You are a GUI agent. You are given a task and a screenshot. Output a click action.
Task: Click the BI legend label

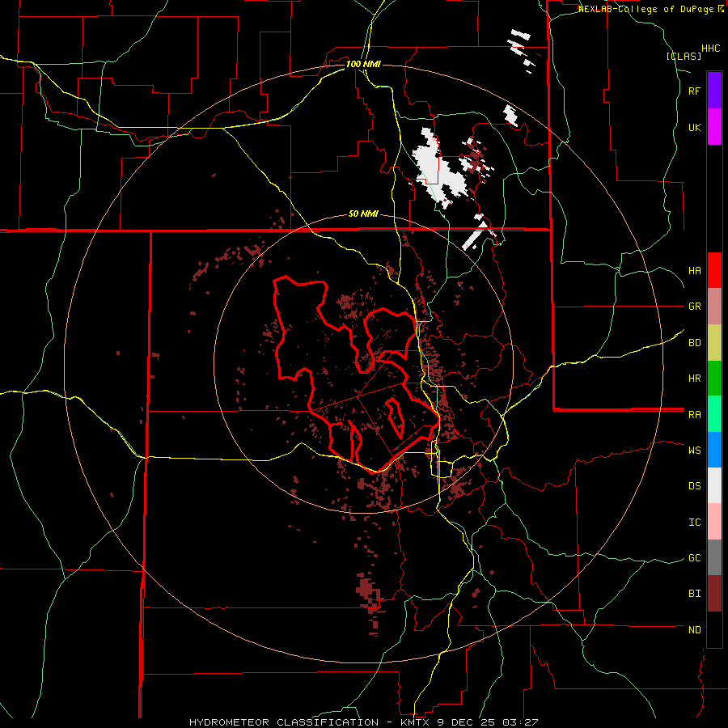coord(695,594)
